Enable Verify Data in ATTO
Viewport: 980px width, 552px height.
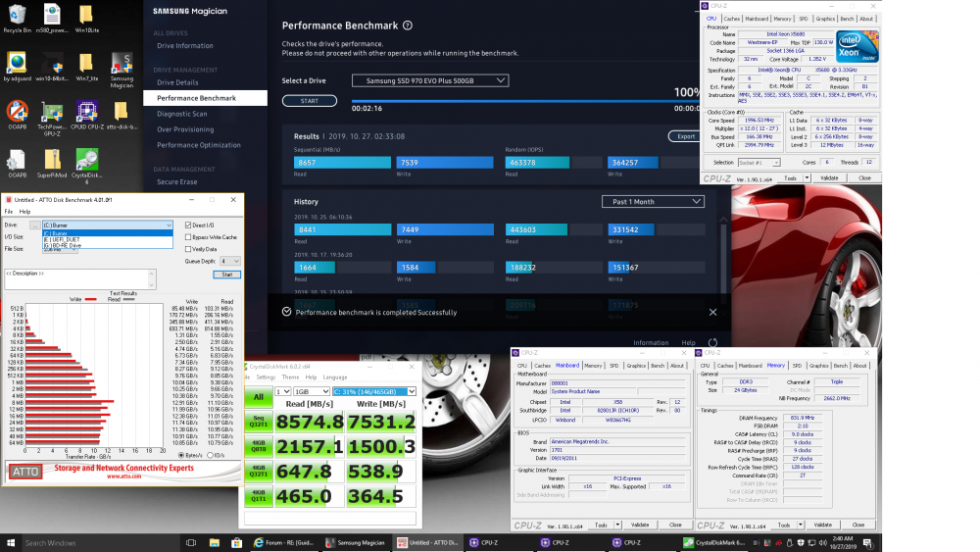pos(188,249)
